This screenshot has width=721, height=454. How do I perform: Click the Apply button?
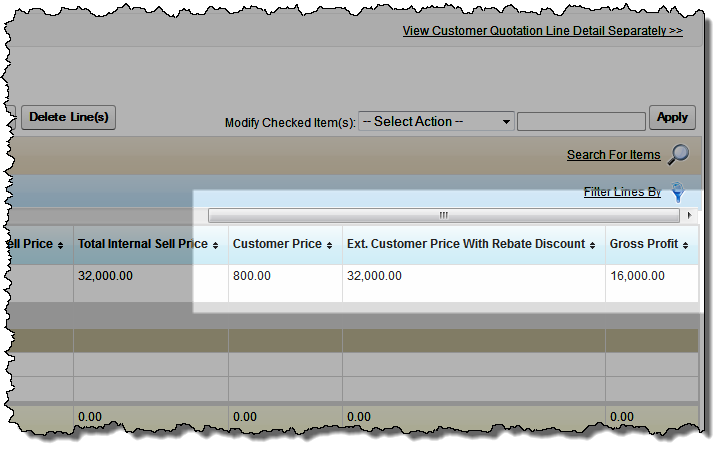(672, 117)
